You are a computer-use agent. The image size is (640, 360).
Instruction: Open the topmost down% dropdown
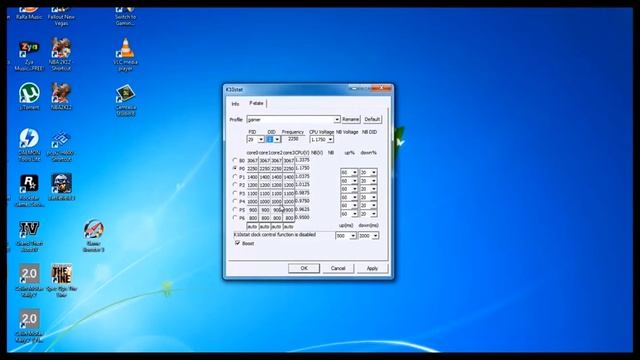(x=368, y=173)
